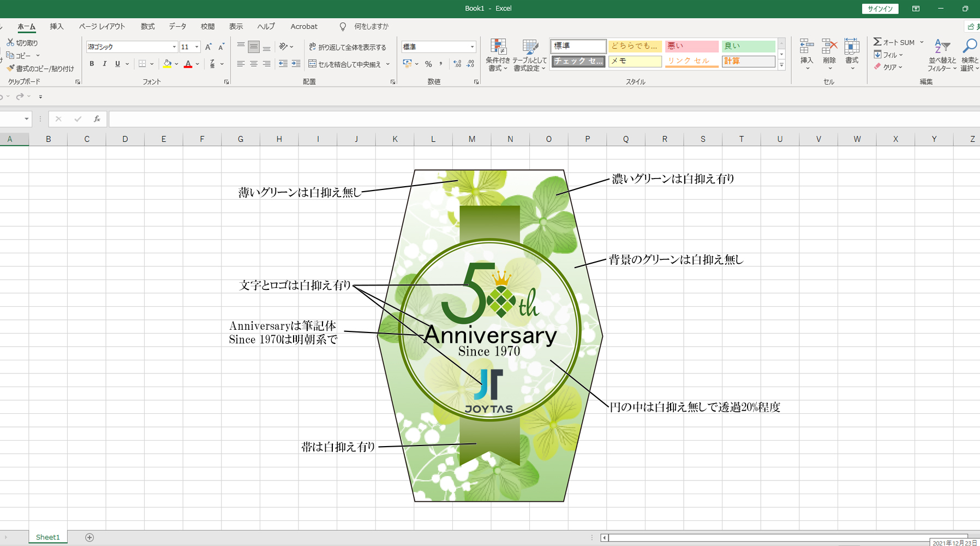The width and height of the screenshot is (980, 546).
Task: Expand the Merge & Center dropdown arrow
Action: pyautogui.click(x=388, y=64)
